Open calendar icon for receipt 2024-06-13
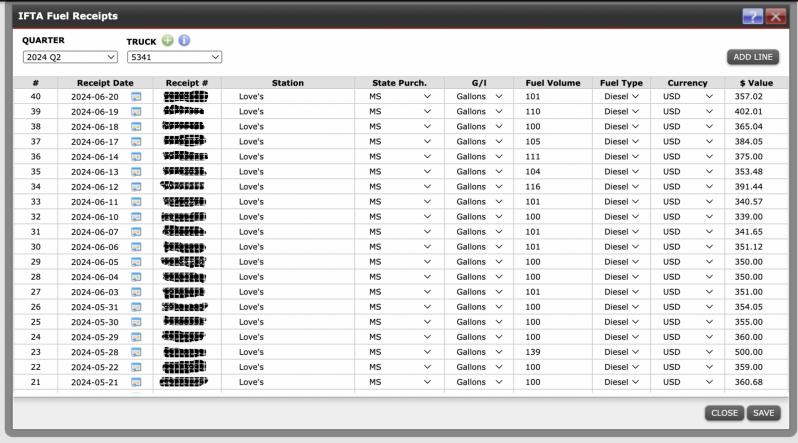 pyautogui.click(x=136, y=172)
